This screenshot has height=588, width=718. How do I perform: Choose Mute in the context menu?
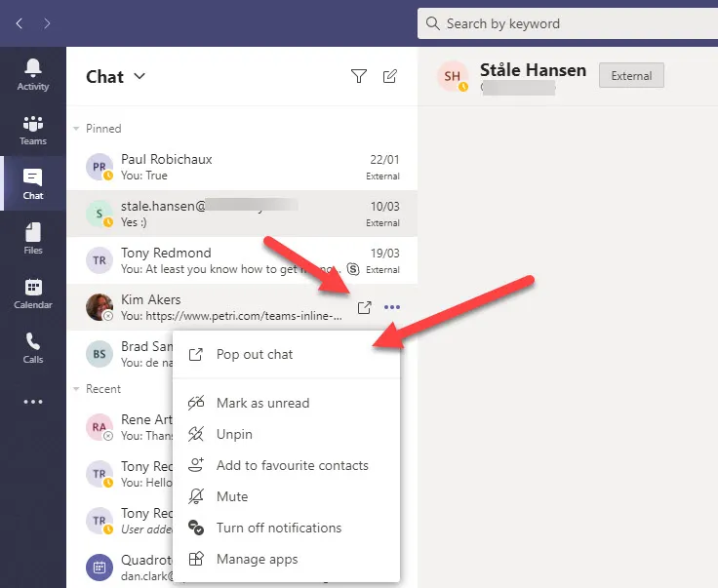tap(286, 496)
